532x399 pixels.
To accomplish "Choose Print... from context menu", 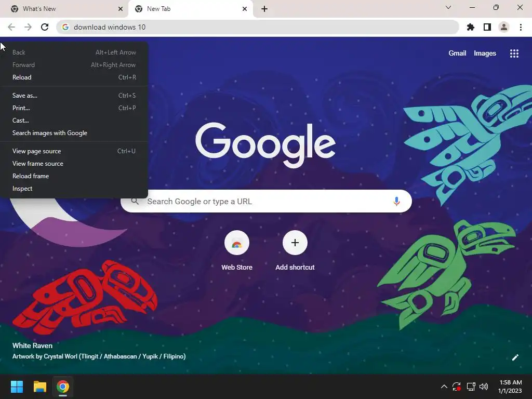I will coord(74,108).
